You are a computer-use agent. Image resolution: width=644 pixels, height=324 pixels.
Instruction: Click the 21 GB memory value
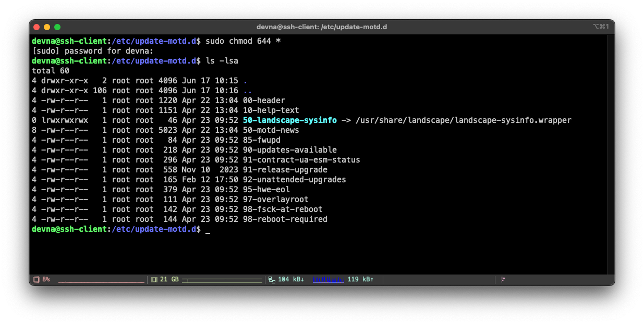pyautogui.click(x=169, y=280)
